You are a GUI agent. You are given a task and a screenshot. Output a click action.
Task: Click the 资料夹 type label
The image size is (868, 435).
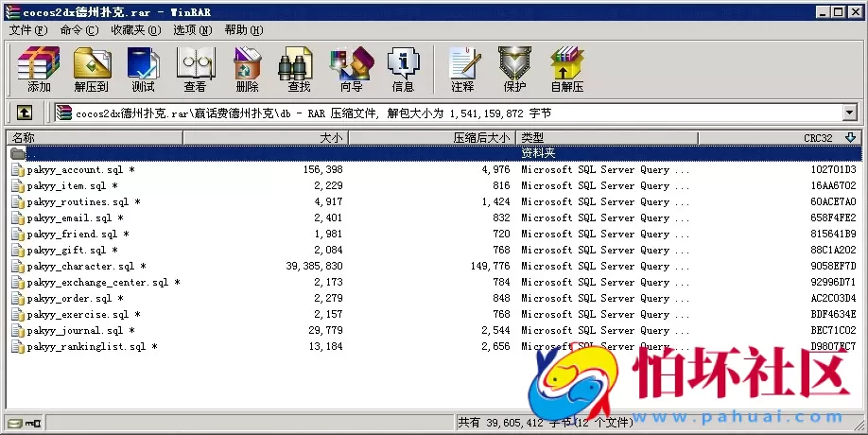pyautogui.click(x=538, y=153)
